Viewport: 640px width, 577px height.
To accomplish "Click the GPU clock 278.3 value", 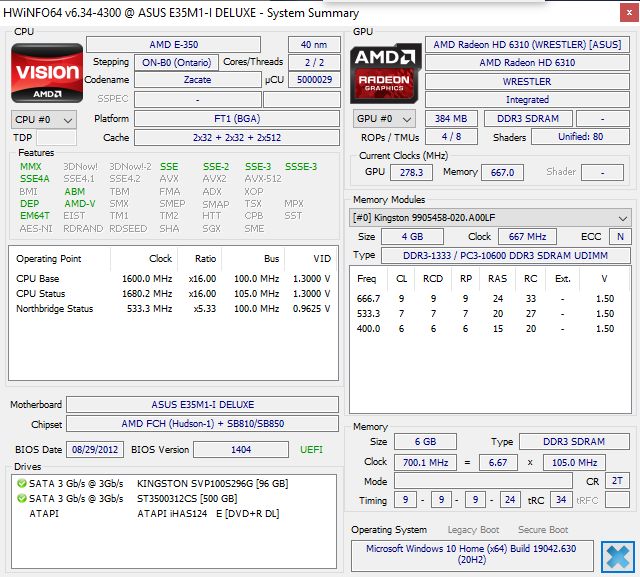I will tap(411, 172).
